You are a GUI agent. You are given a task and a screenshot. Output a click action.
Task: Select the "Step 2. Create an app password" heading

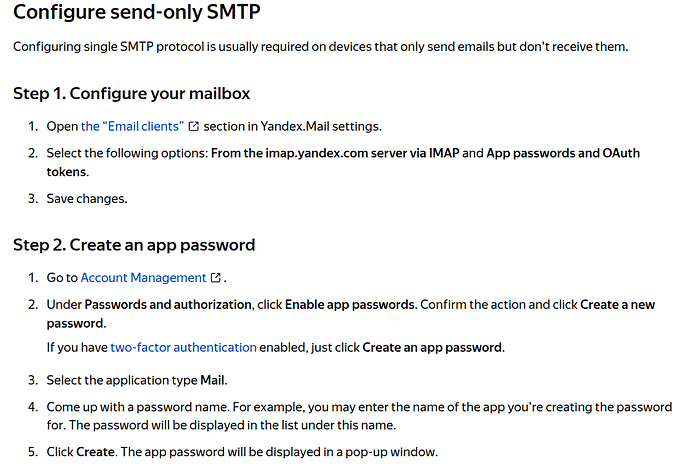[134, 245]
